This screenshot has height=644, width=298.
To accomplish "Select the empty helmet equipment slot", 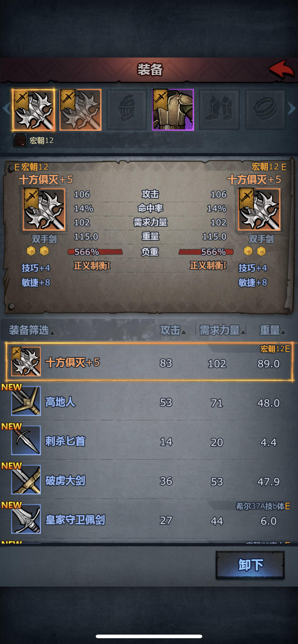I will (127, 110).
